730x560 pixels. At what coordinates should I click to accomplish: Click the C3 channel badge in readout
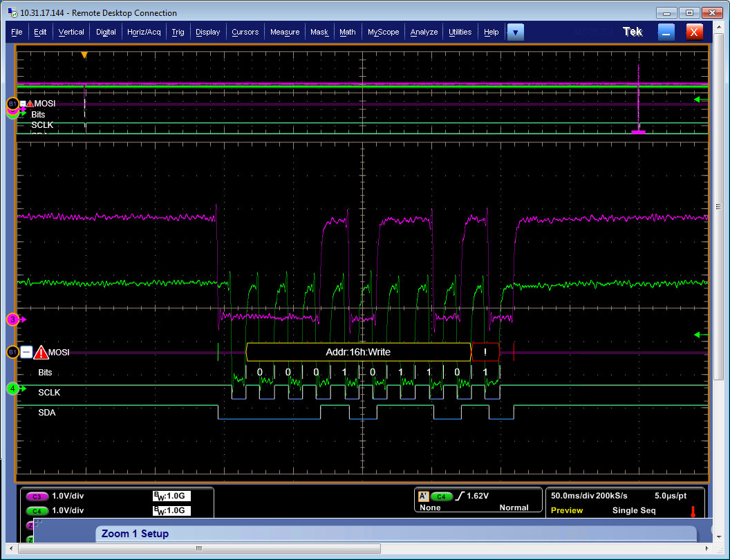(x=37, y=496)
